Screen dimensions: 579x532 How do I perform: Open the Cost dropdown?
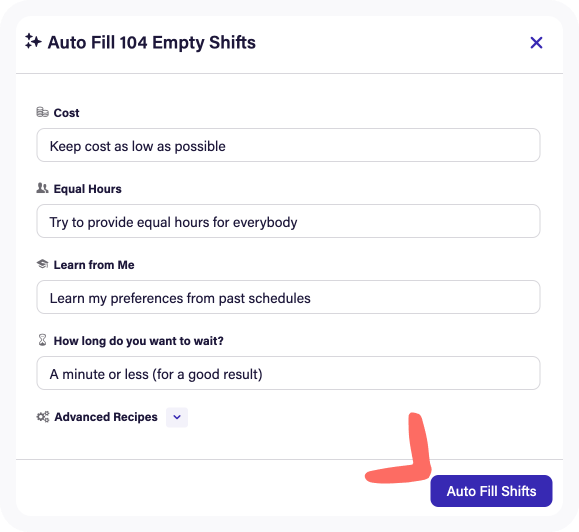[x=288, y=145]
